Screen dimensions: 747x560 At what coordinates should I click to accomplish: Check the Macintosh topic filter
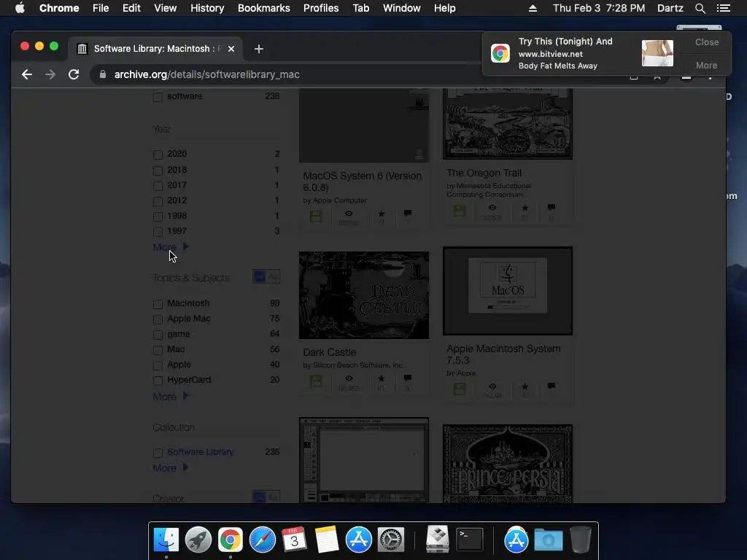point(158,304)
